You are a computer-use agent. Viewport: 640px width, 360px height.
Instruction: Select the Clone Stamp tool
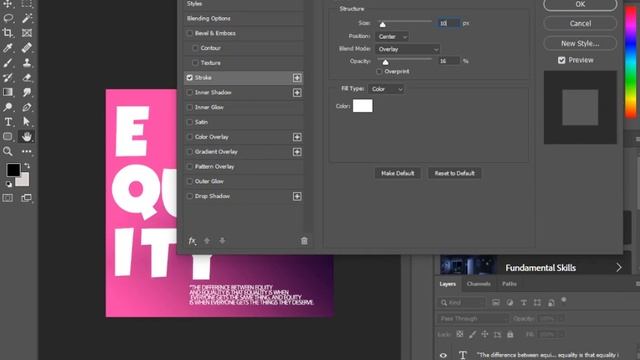27,62
